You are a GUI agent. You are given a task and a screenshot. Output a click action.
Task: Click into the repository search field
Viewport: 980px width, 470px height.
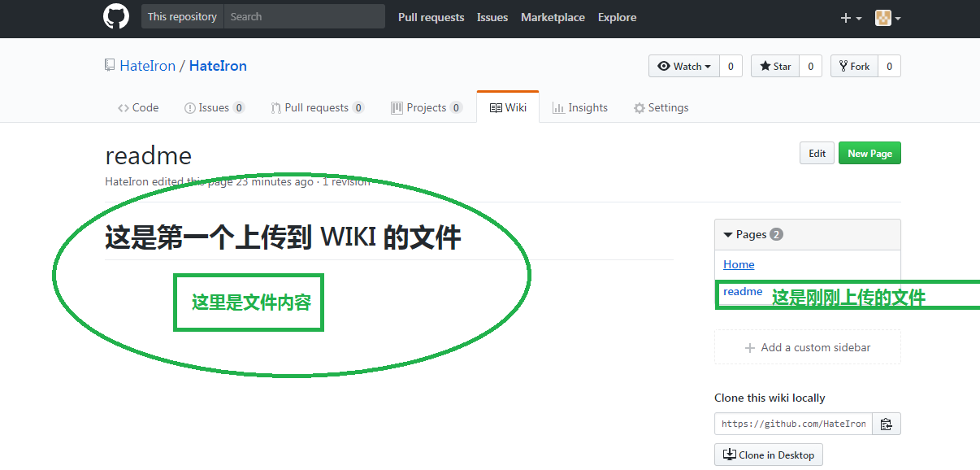point(304,16)
